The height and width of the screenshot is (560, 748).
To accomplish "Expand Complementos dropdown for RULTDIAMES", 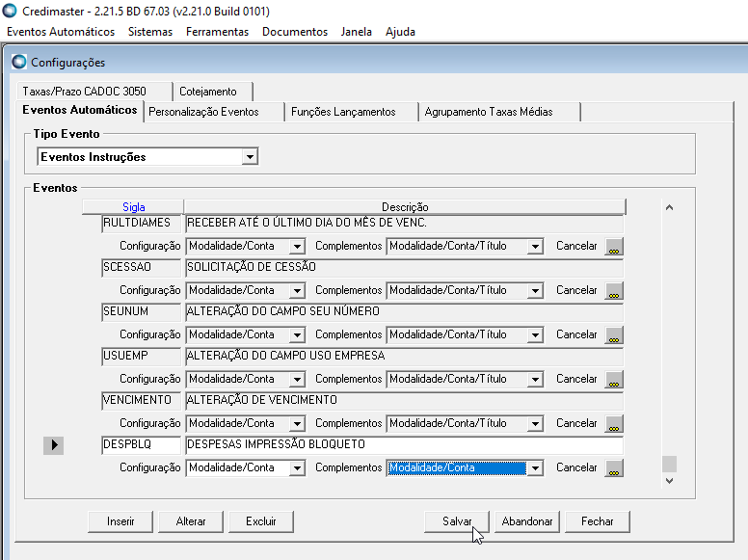I will click(x=535, y=246).
